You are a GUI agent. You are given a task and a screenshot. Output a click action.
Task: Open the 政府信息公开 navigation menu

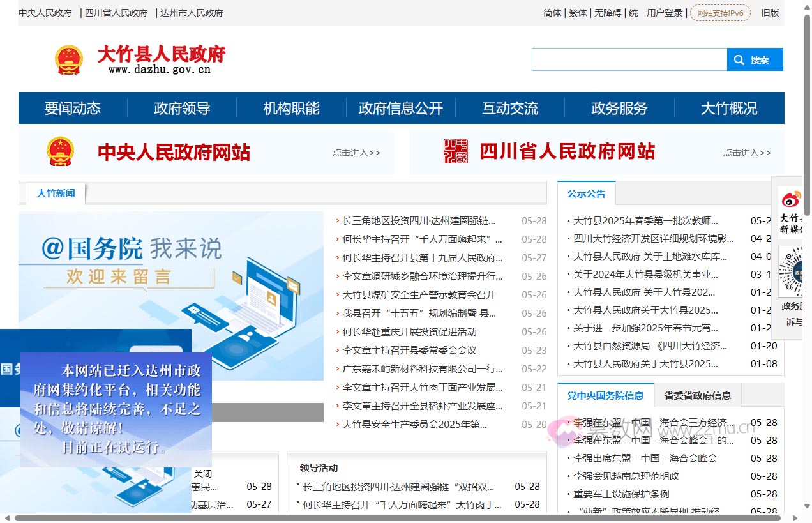(400, 108)
